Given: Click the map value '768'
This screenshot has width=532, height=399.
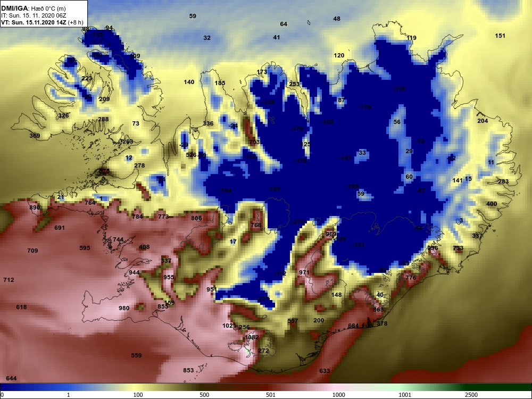Looking at the screenshot, I should pyautogui.click(x=256, y=225).
